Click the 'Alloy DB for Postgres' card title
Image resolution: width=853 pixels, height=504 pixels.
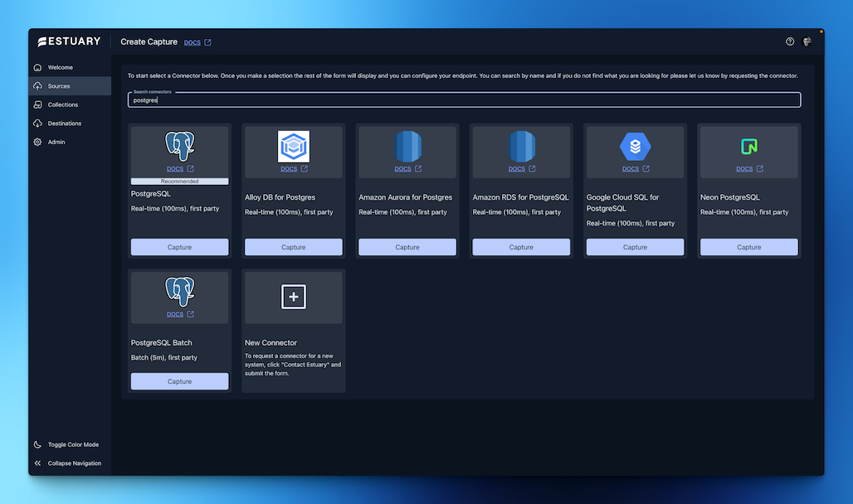click(x=280, y=197)
